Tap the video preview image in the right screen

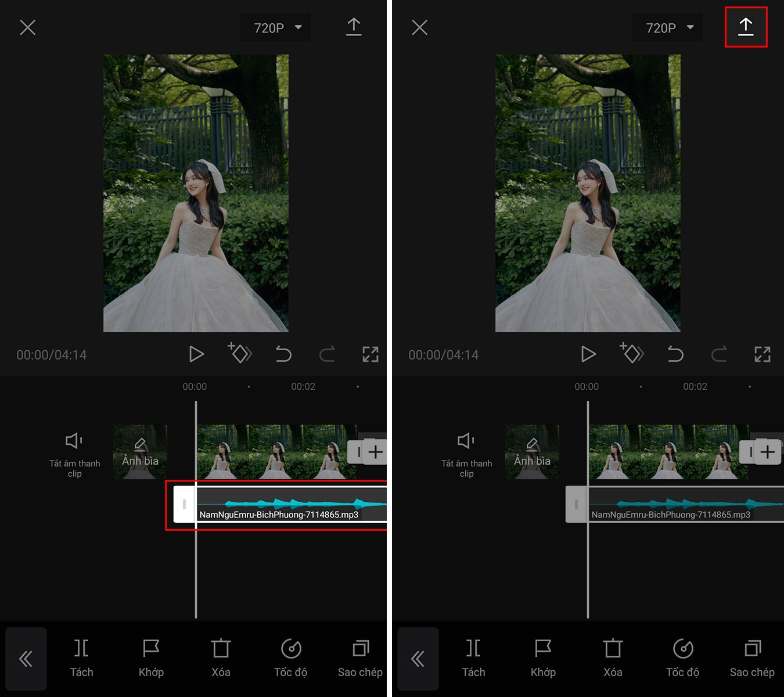click(588, 193)
